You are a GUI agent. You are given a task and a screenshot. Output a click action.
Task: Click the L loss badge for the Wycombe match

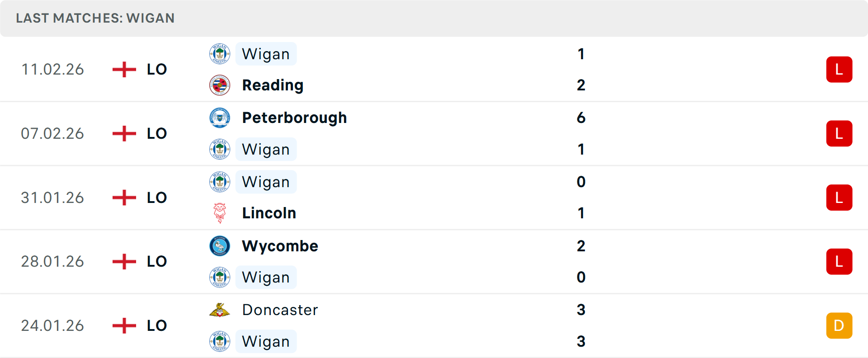coord(840,261)
